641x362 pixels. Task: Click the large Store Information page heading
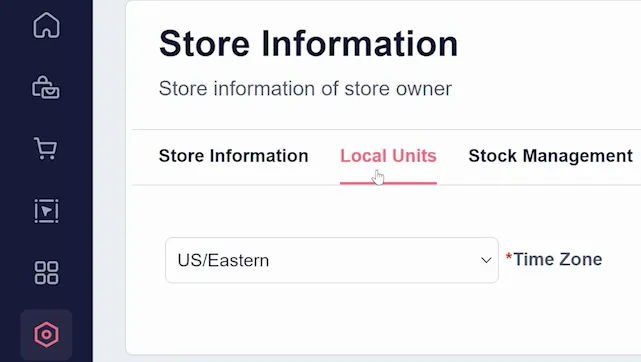(308, 43)
